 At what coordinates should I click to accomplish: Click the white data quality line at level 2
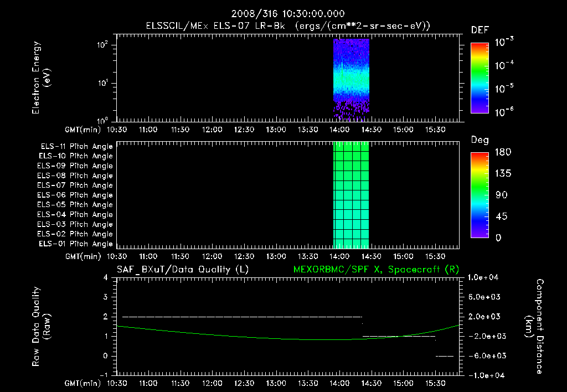point(242,317)
